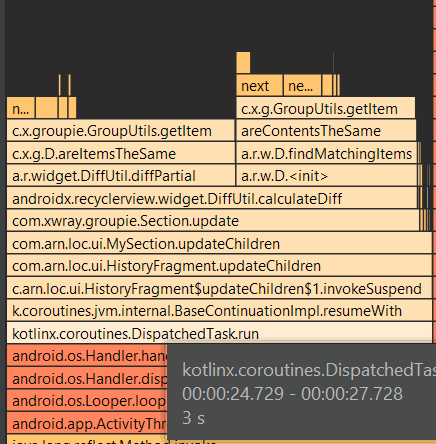Image resolution: width=436 pixels, height=444 pixels.
Task: Click a.r.widget.DiffUtil.diffPartial frame
Action: (121, 176)
